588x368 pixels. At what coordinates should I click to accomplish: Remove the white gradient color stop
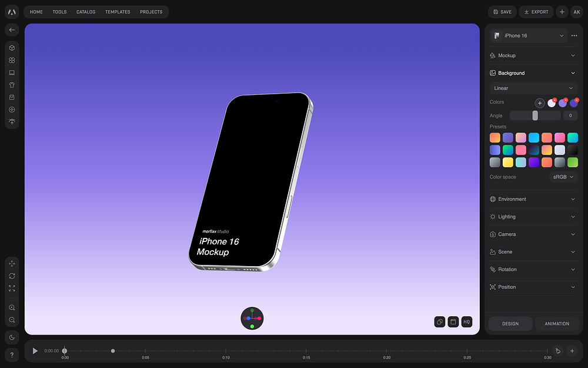[554, 100]
